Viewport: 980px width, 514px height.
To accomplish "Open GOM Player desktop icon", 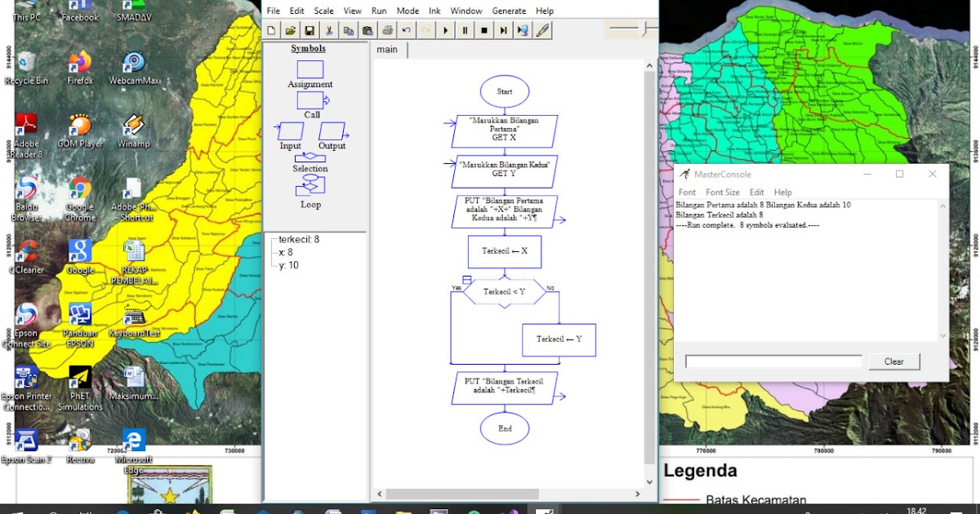I will (80, 131).
